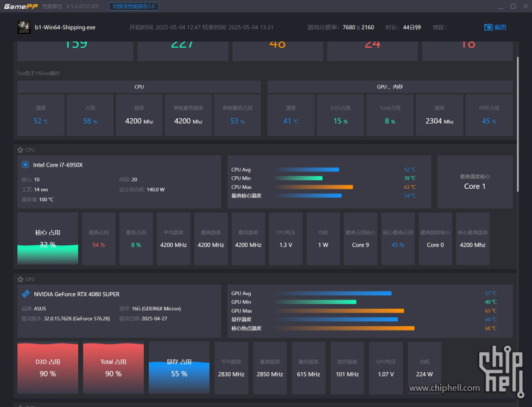Click the 核心热点温度 hotspot bar
This screenshot has width=532, height=407.
345,328
